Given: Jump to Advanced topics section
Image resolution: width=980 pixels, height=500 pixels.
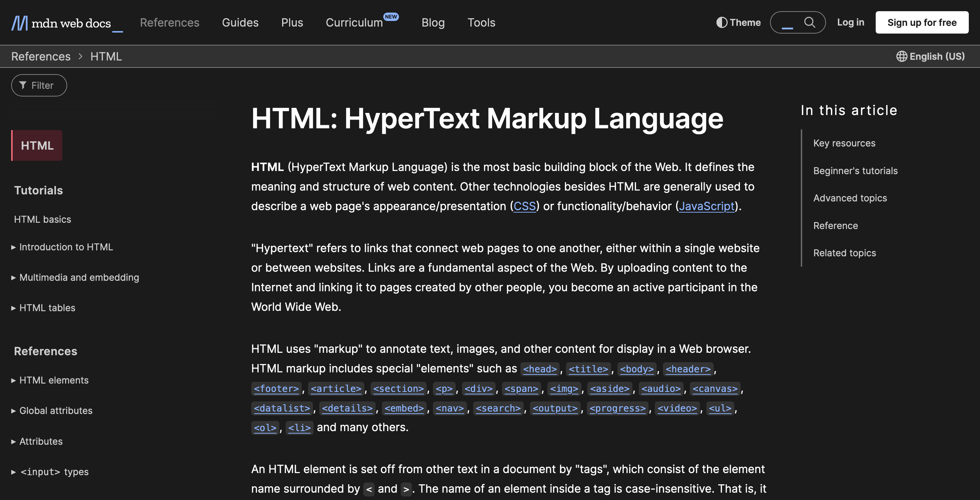Looking at the screenshot, I should coord(850,198).
